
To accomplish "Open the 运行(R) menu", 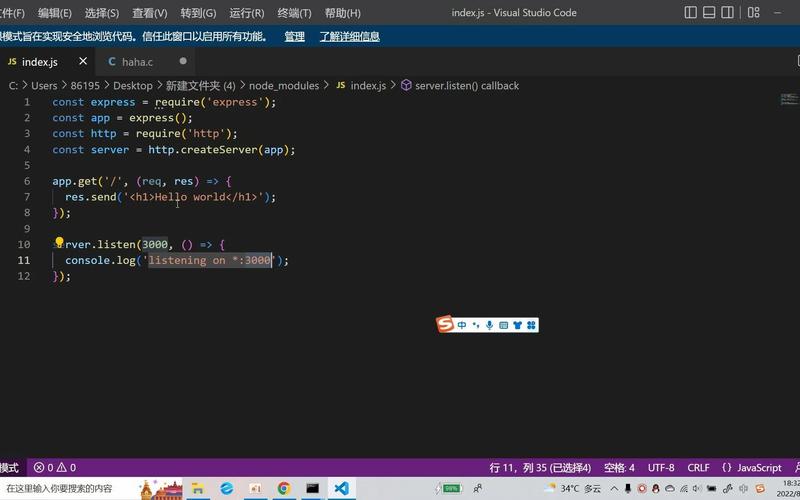I will 246,13.
